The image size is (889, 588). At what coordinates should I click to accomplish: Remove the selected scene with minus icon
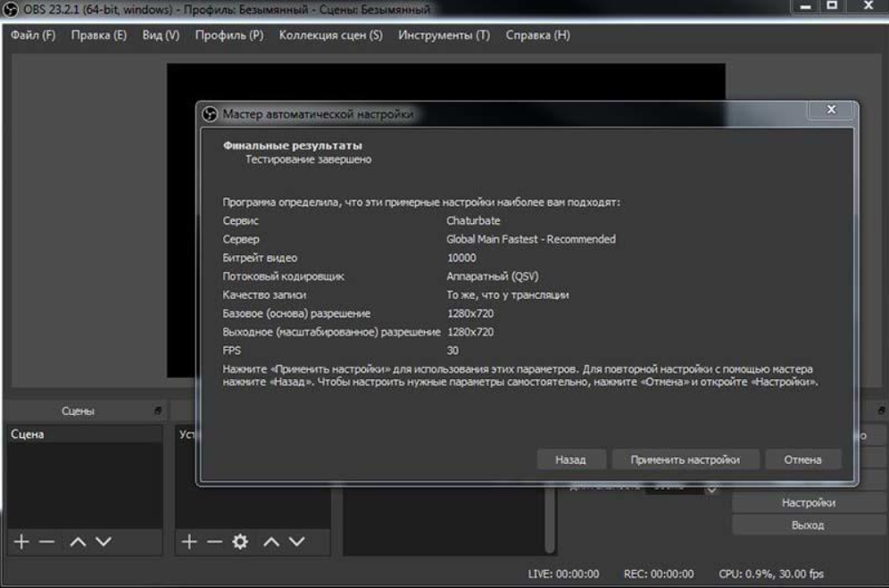click(x=46, y=542)
